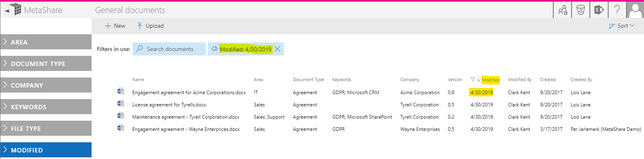
Task: Click New document button
Action: [115, 26]
